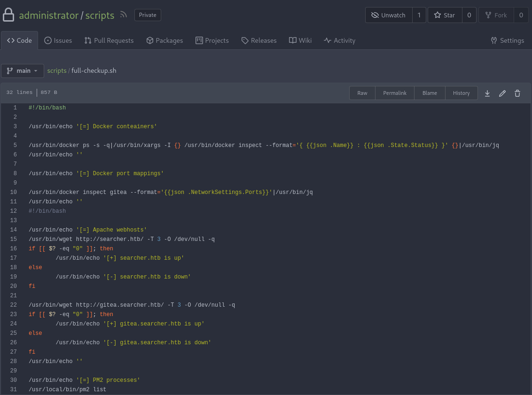Screen dimensions: 532x395
Task: Click the trash delete file icon
Action: 517,93
